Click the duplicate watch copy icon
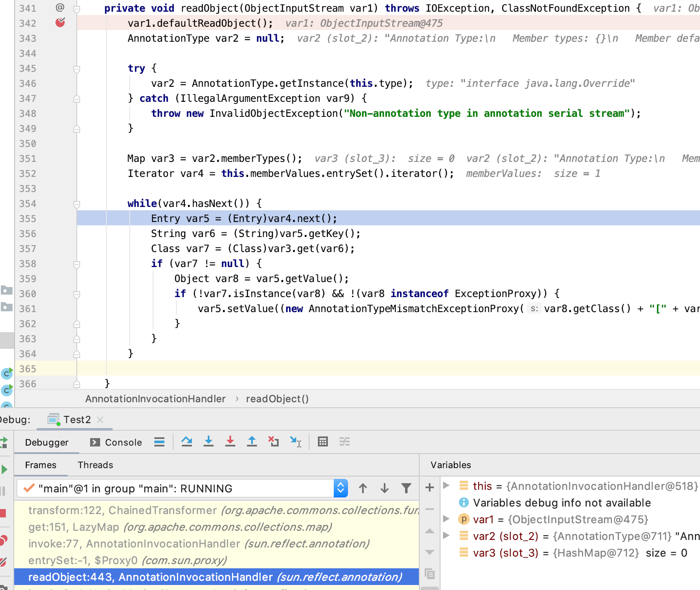 coord(430,574)
